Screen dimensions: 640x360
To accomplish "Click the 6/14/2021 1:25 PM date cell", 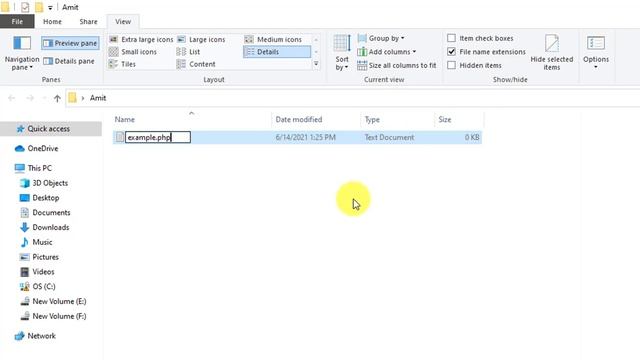I will coord(306,138).
